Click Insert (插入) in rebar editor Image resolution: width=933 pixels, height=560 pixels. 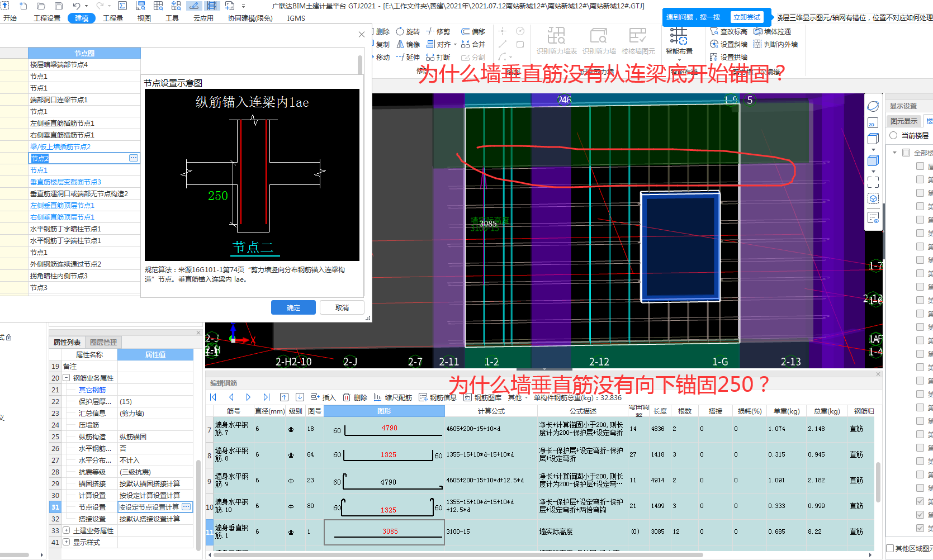[x=323, y=397]
